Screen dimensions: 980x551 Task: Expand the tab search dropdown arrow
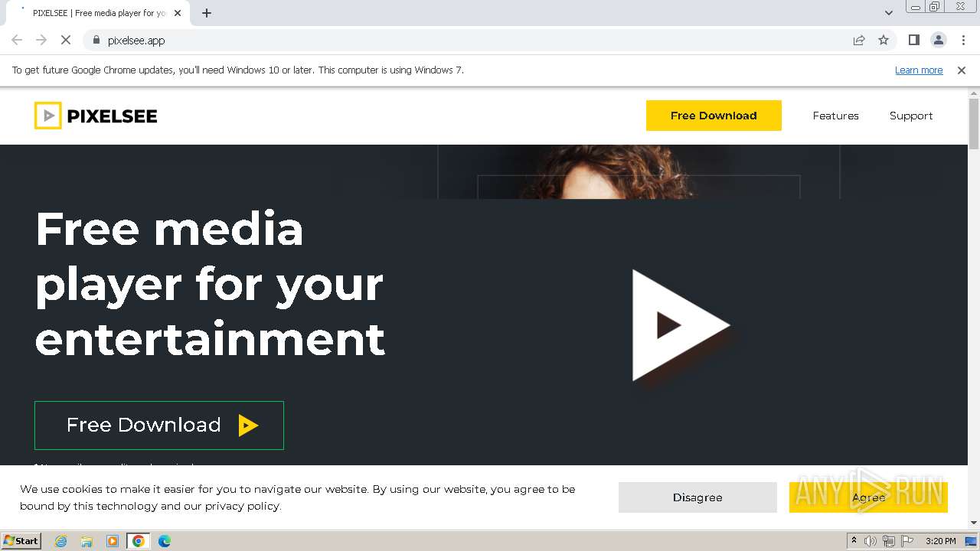point(888,13)
